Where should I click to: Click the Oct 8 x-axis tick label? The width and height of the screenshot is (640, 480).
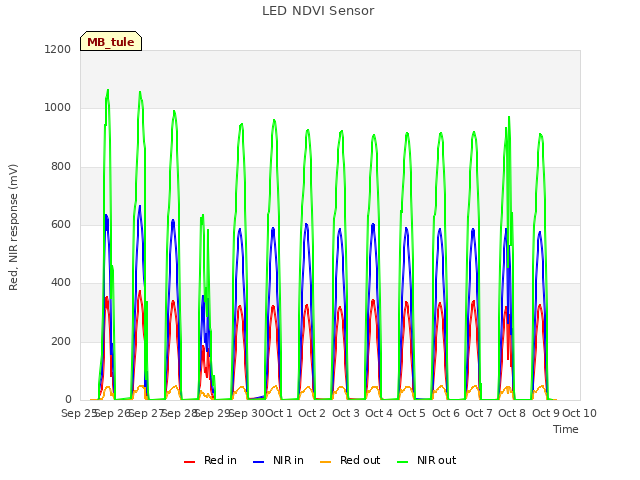tap(512, 413)
